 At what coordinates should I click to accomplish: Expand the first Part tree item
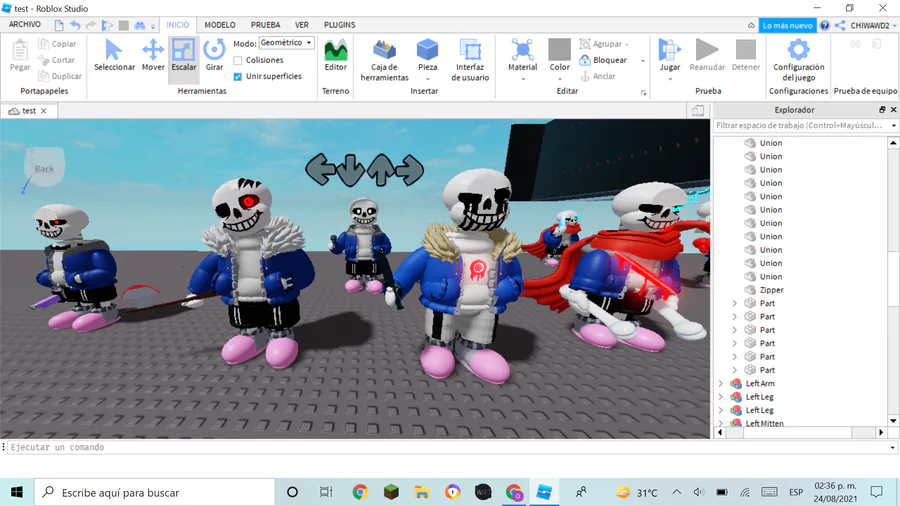[x=735, y=303]
